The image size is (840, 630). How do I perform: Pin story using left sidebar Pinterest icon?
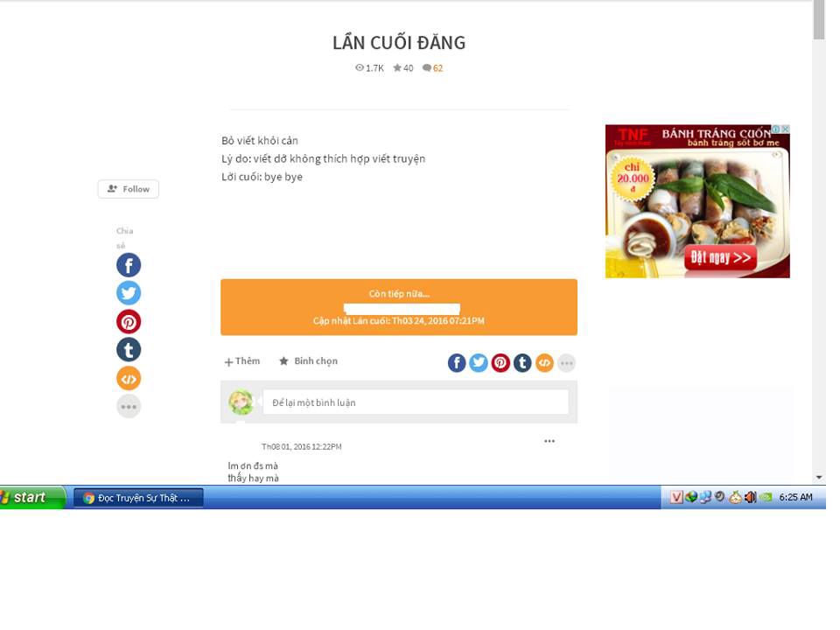click(129, 321)
